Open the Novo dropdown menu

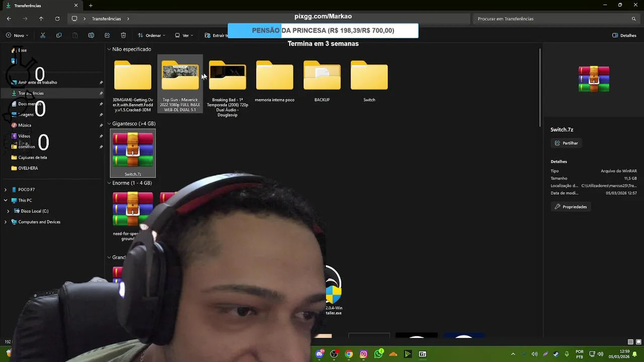coord(17,35)
